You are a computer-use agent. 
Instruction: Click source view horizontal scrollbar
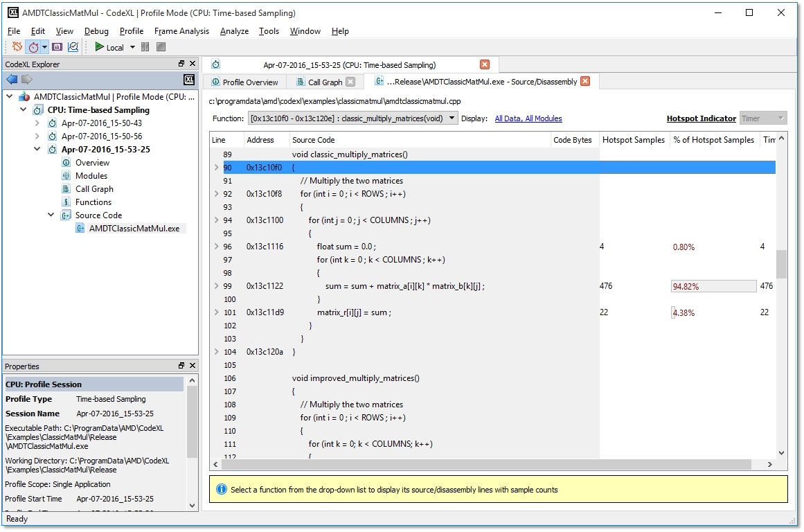point(487,464)
